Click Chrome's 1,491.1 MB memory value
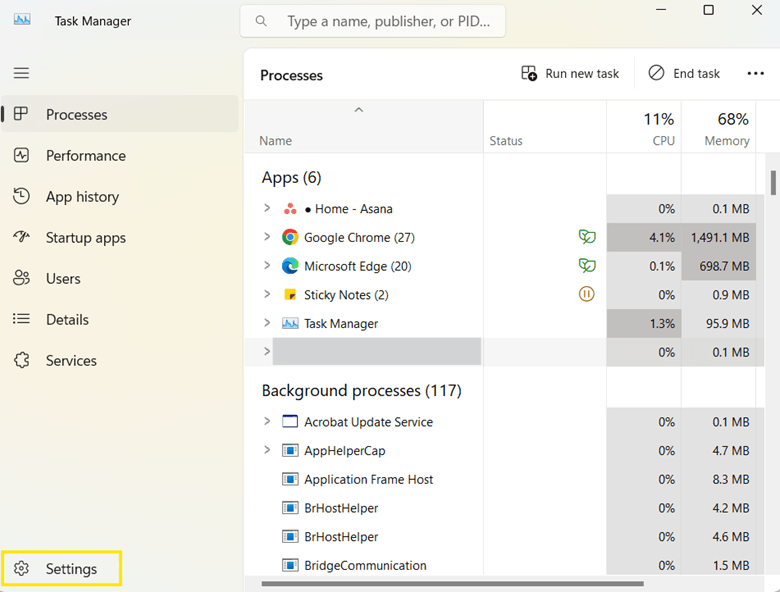Viewport: 780px width, 592px height. (719, 237)
